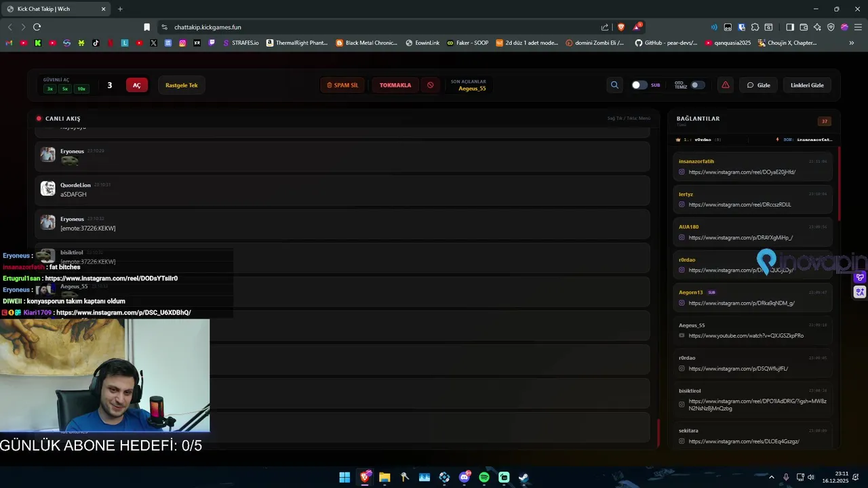This screenshot has width=868, height=488.
Task: Click the red ban circle icon
Action: (x=430, y=85)
